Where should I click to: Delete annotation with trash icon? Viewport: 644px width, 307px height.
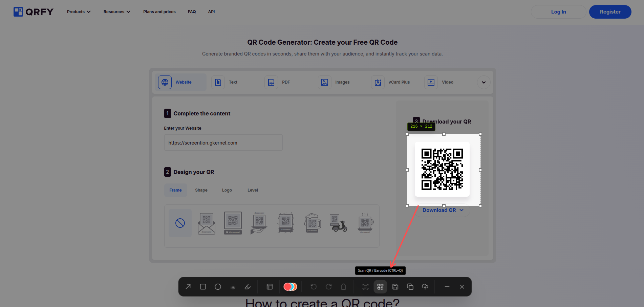pos(343,287)
